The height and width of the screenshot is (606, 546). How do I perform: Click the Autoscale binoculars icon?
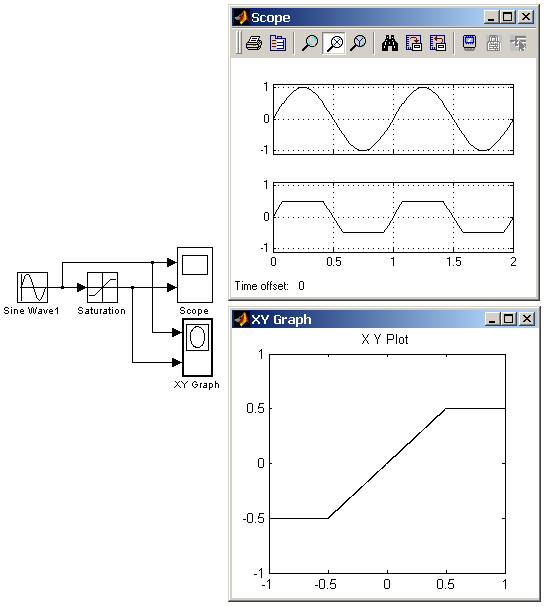[390, 43]
